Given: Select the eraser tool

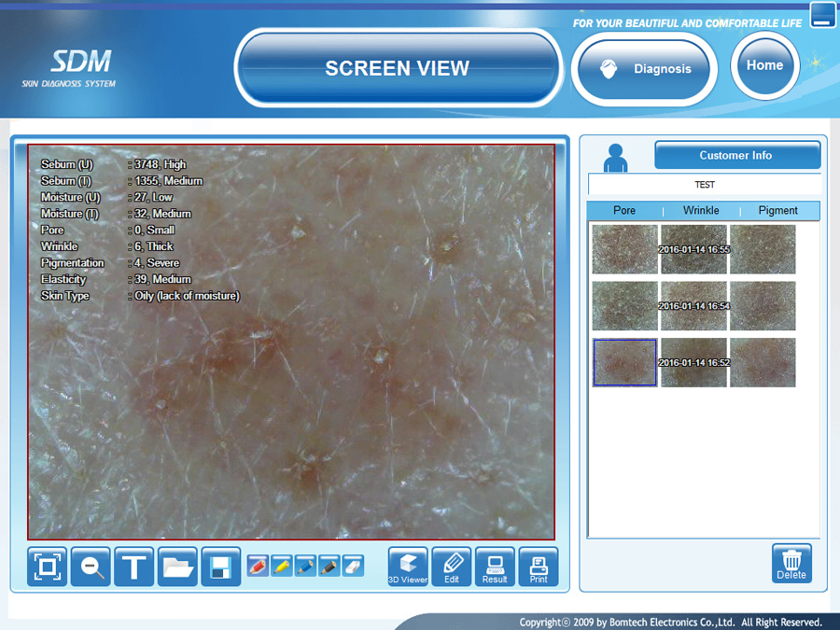Looking at the screenshot, I should pyautogui.click(x=353, y=566).
